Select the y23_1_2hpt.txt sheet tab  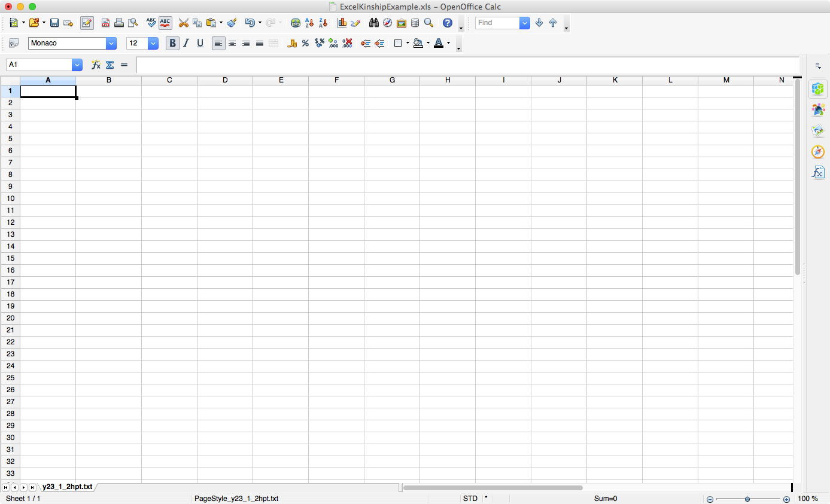[x=68, y=487]
